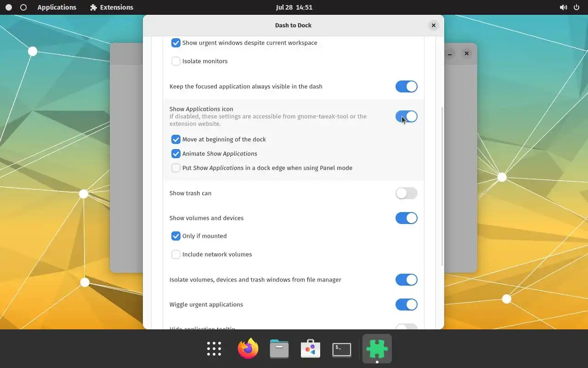Image resolution: width=588 pixels, height=368 pixels.
Task: Open the Jul 28 14:51 clock menu
Action: pyautogui.click(x=294, y=7)
